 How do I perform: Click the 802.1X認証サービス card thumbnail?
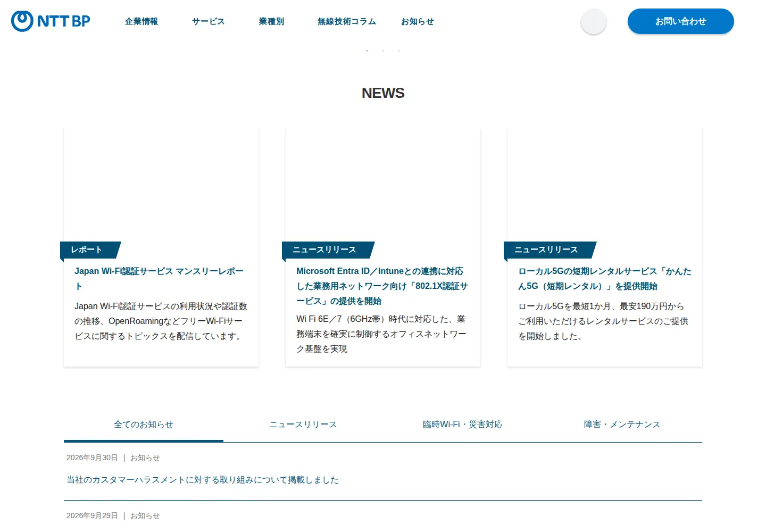(x=383, y=184)
